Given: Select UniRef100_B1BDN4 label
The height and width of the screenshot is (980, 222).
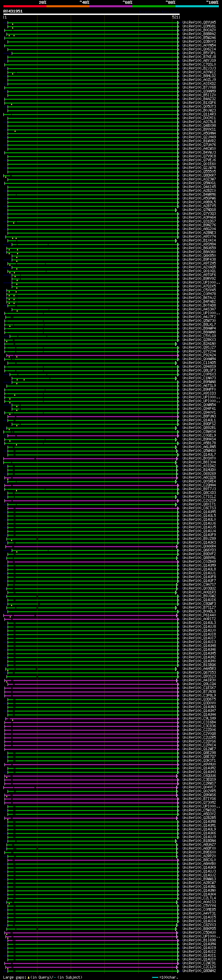Looking at the screenshot, I should point(199,841).
